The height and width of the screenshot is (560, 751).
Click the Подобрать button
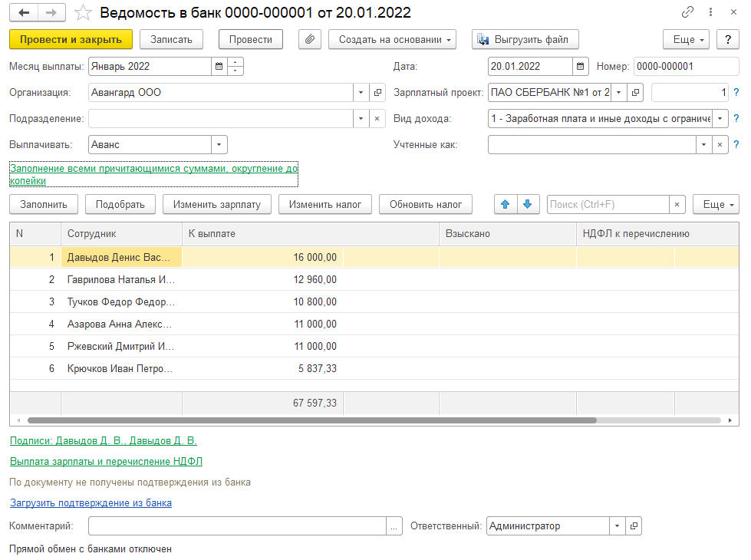point(120,205)
